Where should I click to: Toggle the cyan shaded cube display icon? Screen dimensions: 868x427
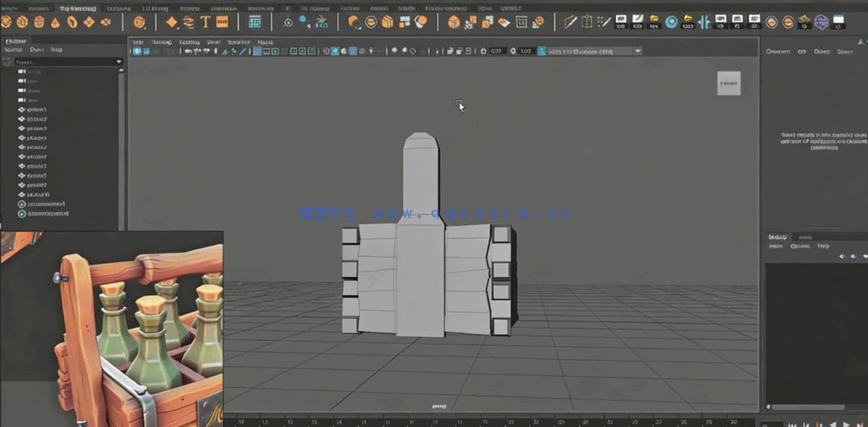(336, 51)
